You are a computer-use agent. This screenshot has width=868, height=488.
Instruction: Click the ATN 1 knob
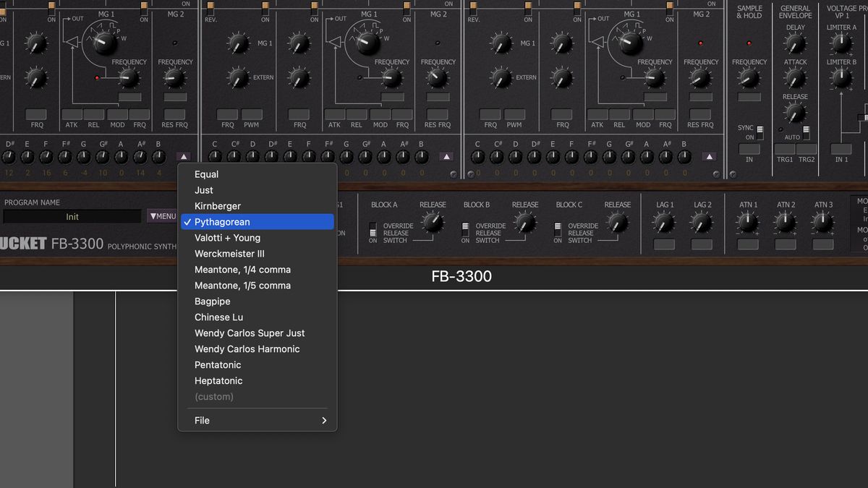[748, 223]
